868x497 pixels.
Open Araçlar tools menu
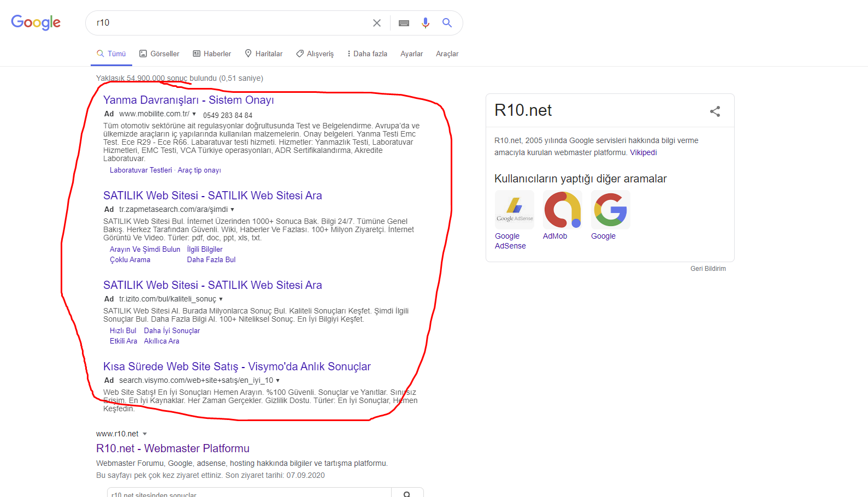(447, 54)
